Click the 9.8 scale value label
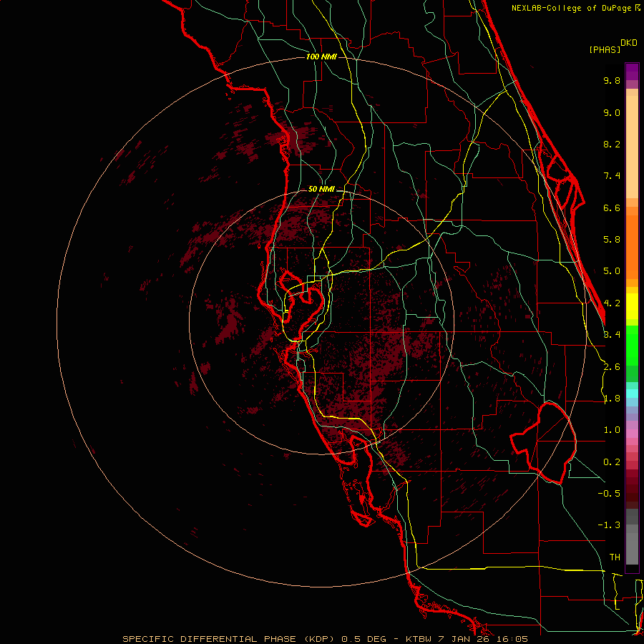The height and width of the screenshot is (644, 644). click(611, 81)
